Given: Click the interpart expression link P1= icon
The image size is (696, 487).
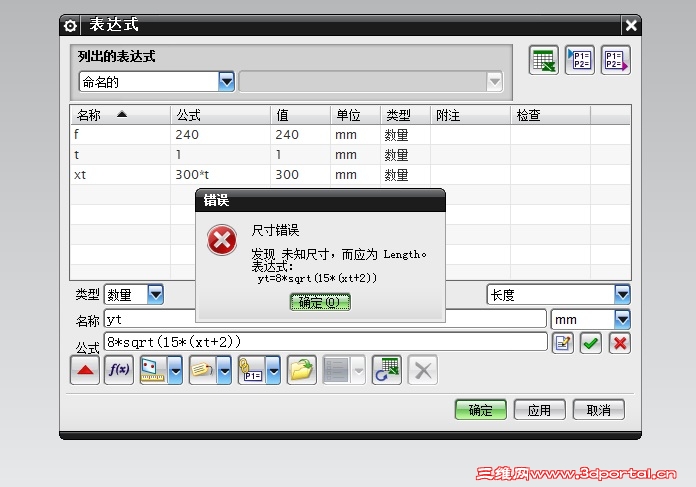Looking at the screenshot, I should pos(252,370).
